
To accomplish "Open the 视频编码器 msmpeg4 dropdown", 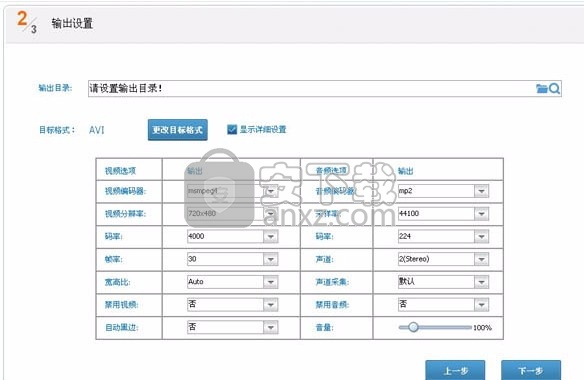I will tap(271, 191).
